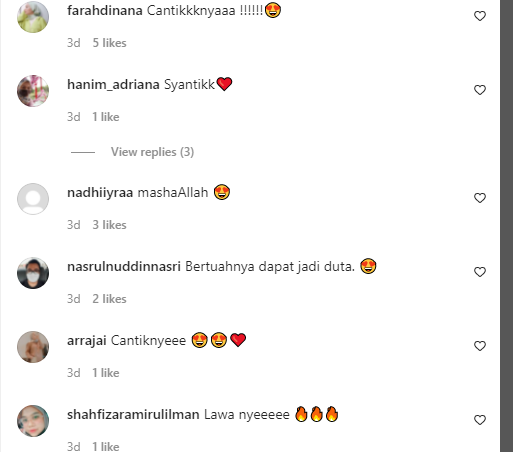Open farahdinana's profile picture

(x=33, y=17)
